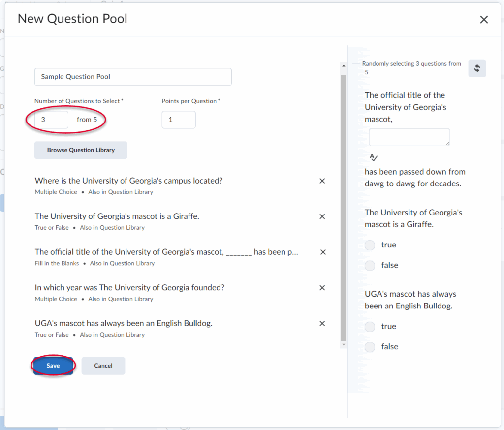
Task: Remove the English Bulldog question
Action: click(x=322, y=323)
